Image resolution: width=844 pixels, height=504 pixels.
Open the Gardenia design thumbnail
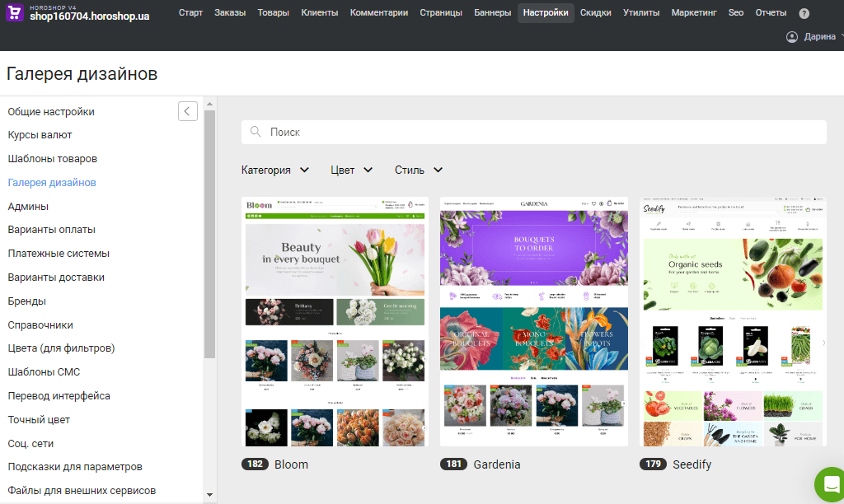point(534,322)
